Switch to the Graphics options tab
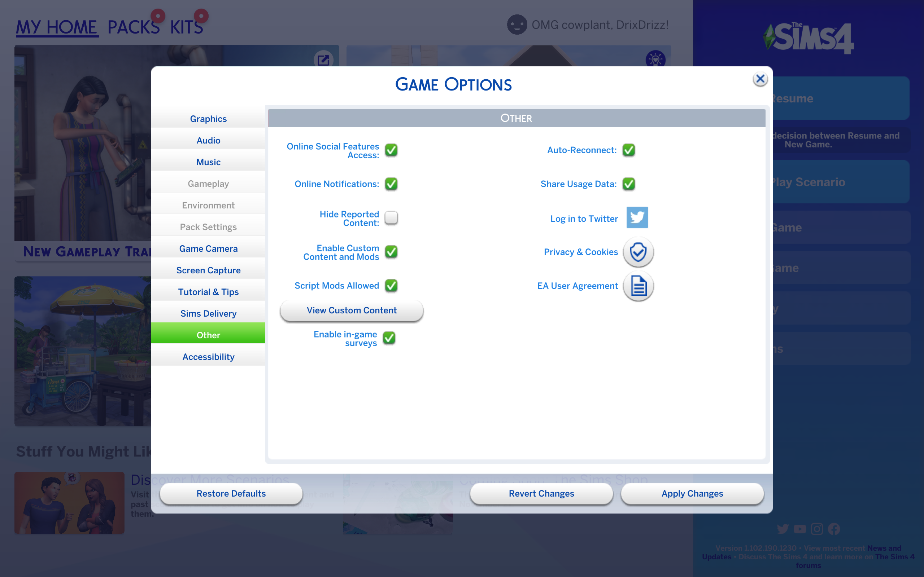The image size is (924, 577). click(208, 119)
